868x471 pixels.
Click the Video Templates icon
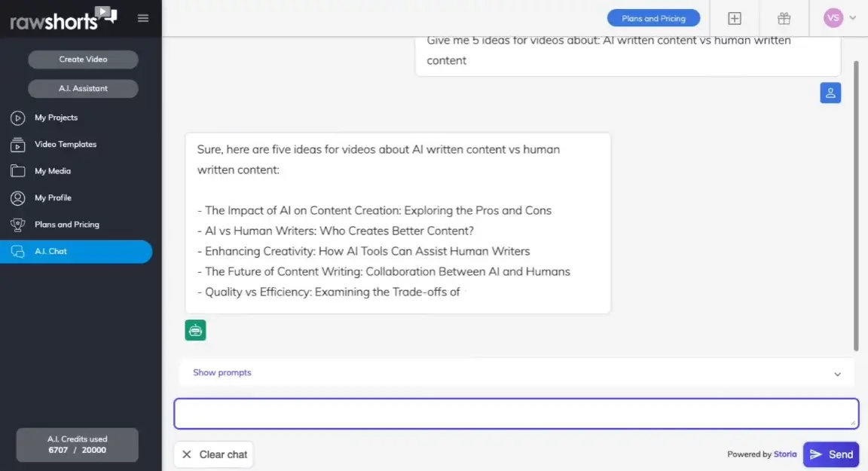[18, 145]
